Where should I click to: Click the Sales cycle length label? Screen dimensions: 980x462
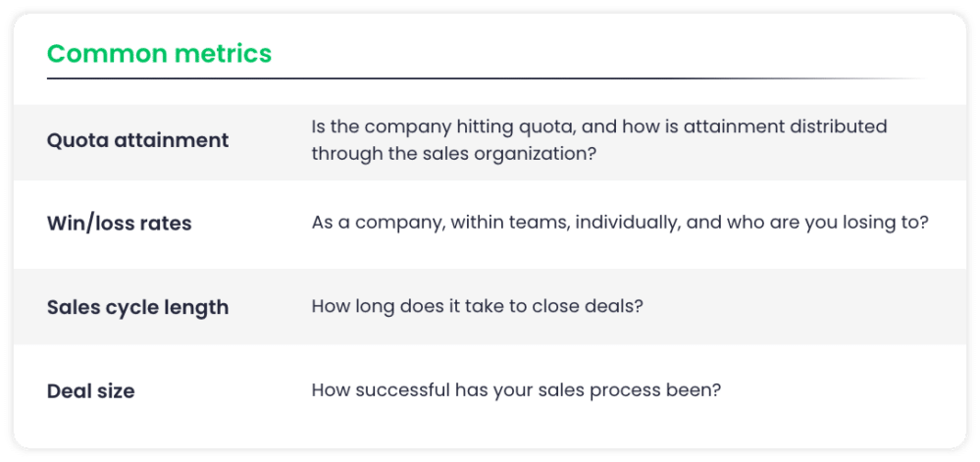click(x=137, y=307)
